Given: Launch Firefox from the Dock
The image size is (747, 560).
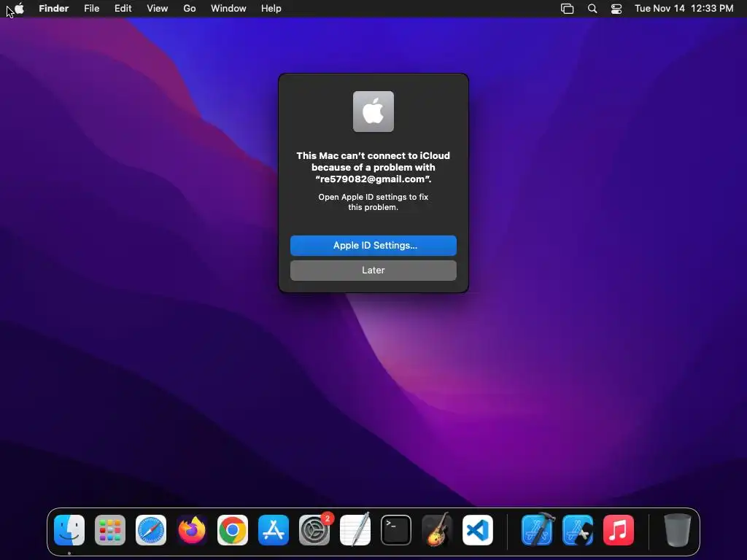Looking at the screenshot, I should (x=192, y=530).
